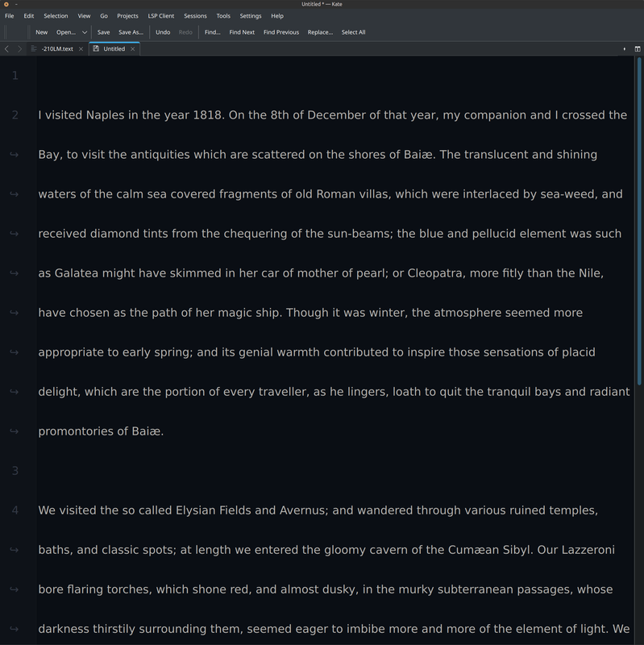Screen dimensions: 644x645
Task: Click the text 'Elysian Fields' in line 4
Action: [x=213, y=510]
